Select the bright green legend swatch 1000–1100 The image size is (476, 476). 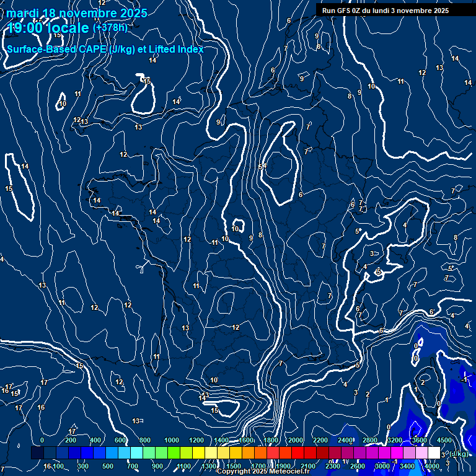click(x=174, y=452)
